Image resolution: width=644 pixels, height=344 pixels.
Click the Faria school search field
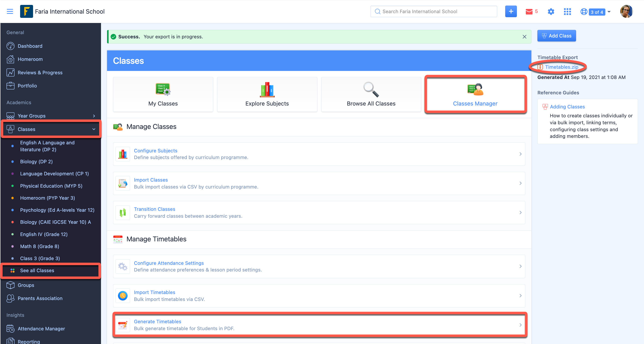(434, 11)
